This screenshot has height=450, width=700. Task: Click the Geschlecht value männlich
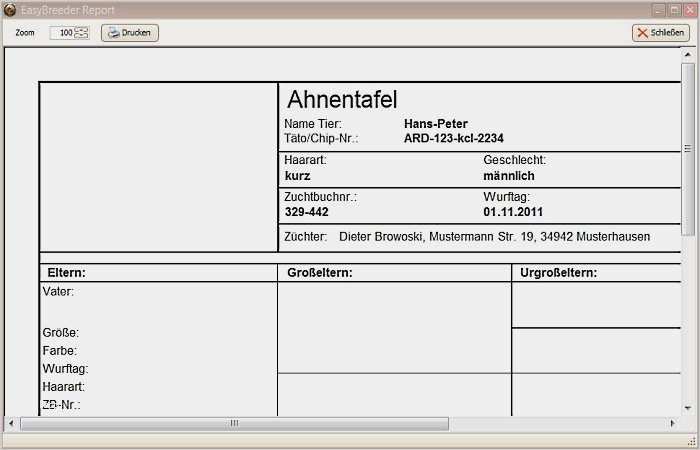point(509,176)
